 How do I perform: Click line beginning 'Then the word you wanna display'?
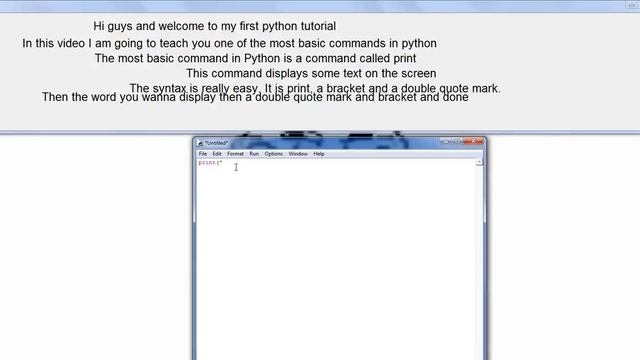(x=255, y=97)
